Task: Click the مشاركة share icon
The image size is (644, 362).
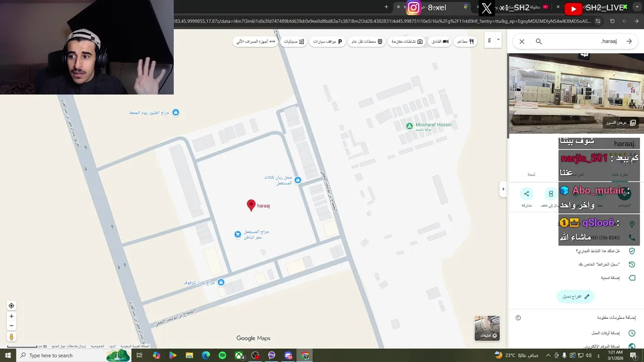Action: tap(527, 194)
